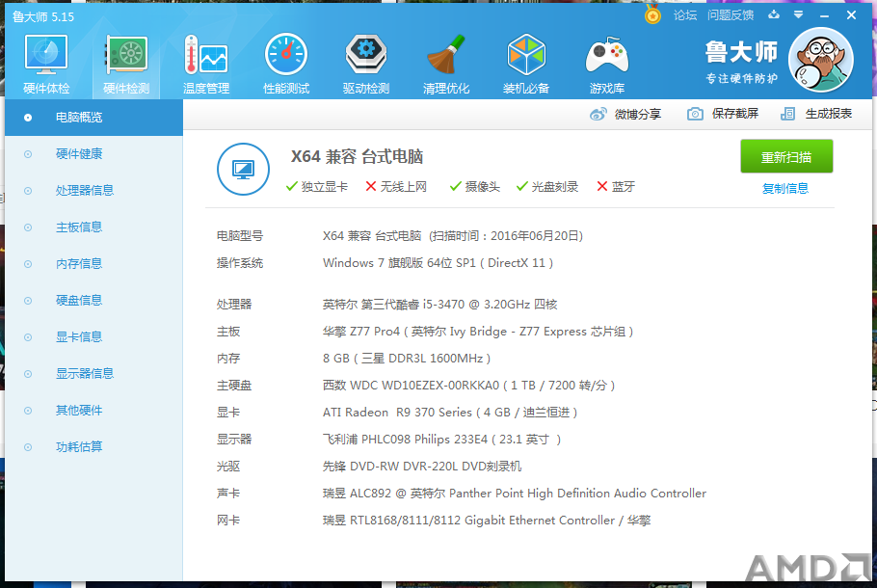Screen dimensions: 877x588
Task: Open 清理优化 cleanup broom icon
Action: point(446,55)
